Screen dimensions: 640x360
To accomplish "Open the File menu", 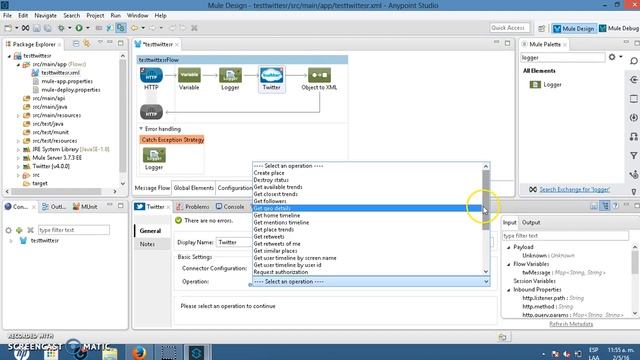I will click(x=7, y=16).
